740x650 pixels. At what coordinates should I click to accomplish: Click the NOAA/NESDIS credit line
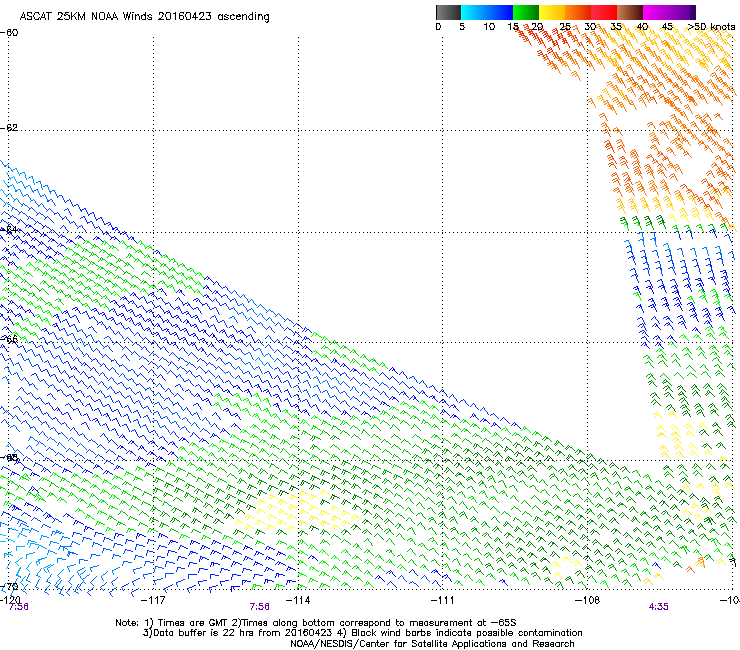pos(432,644)
